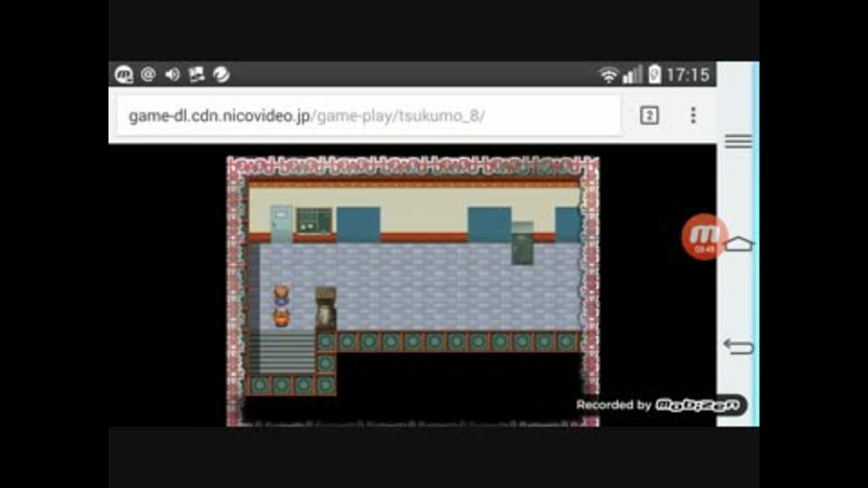The width and height of the screenshot is (868, 488).
Task: Tap the Android back navigation arrow
Action: (739, 346)
